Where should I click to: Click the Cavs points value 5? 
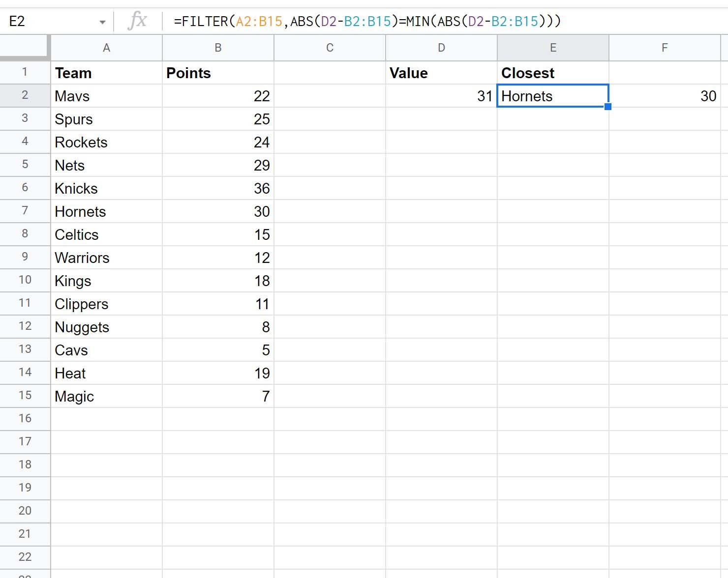click(218, 350)
